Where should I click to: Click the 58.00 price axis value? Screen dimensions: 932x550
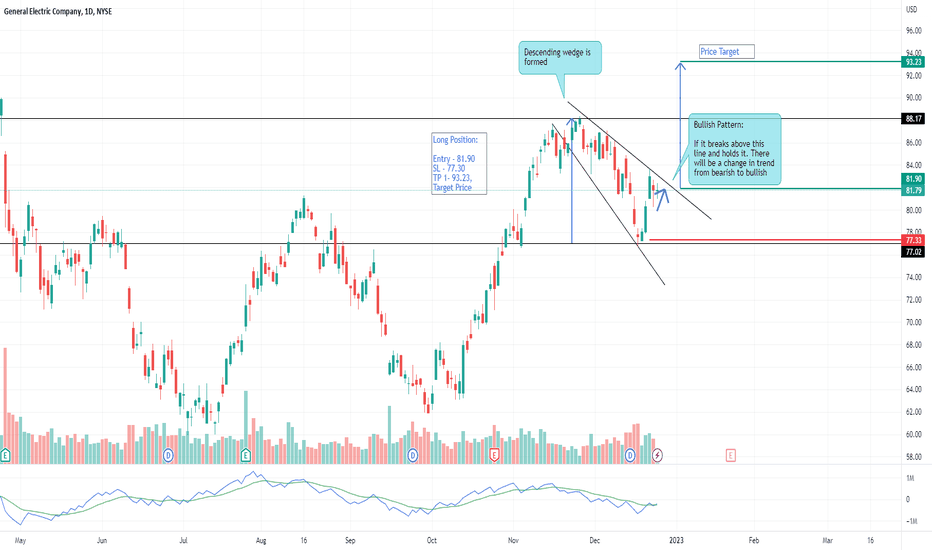[x=914, y=457]
